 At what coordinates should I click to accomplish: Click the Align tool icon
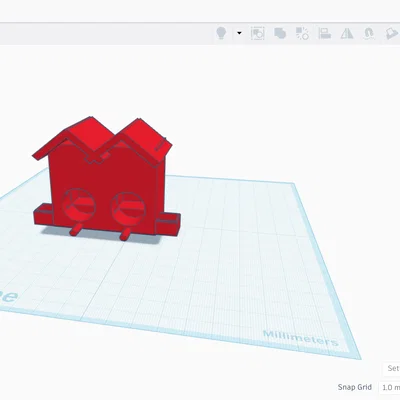[x=324, y=33]
